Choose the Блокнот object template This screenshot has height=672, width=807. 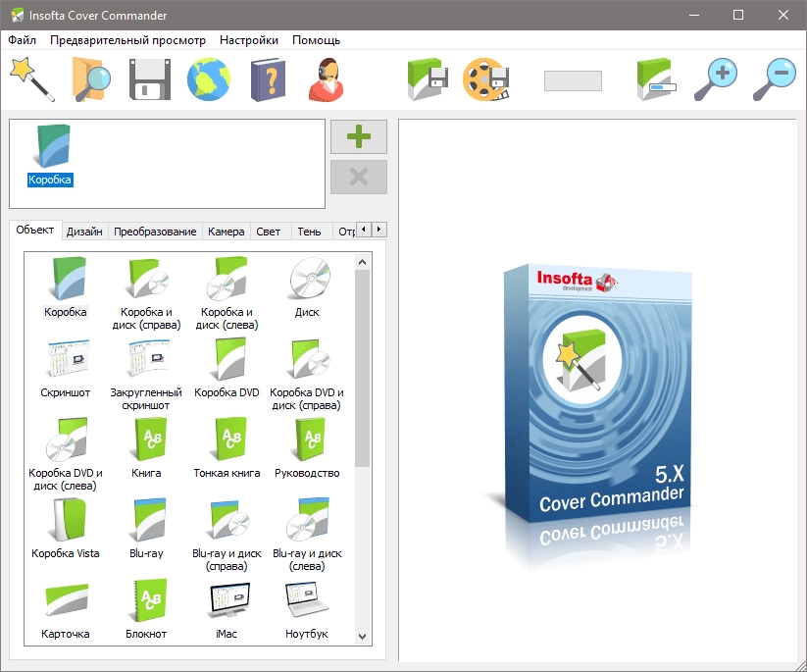click(146, 610)
